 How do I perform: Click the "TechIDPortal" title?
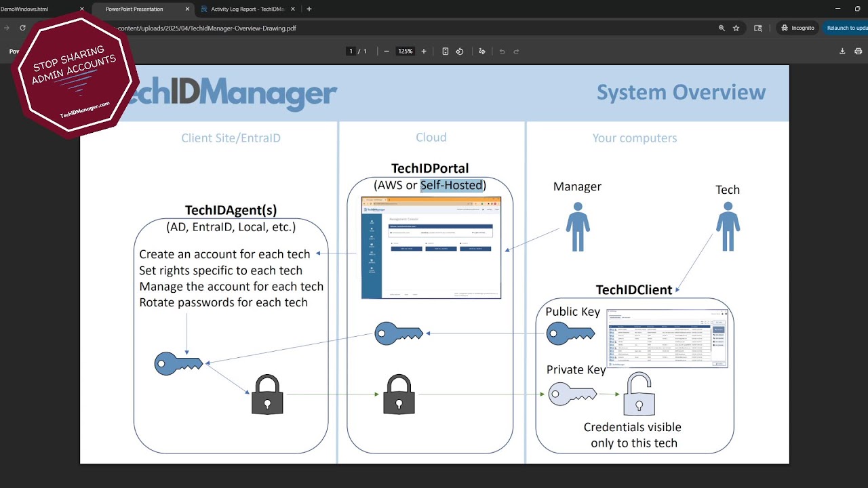(x=430, y=168)
